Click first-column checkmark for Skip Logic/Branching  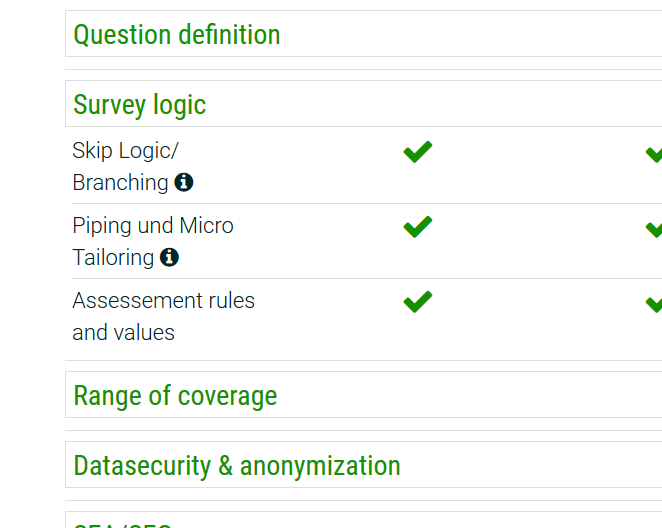pyautogui.click(x=417, y=152)
